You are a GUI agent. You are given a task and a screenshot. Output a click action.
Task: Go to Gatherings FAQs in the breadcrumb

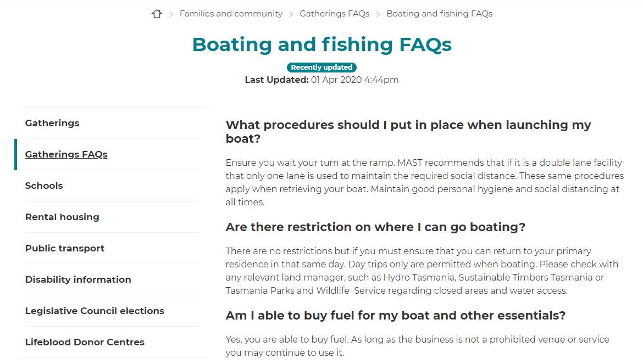[334, 14]
